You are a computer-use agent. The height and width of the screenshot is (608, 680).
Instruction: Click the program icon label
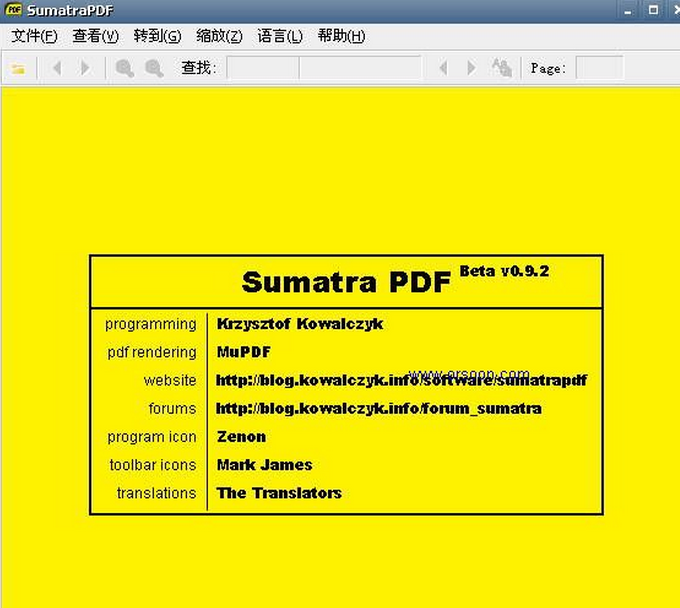152,437
